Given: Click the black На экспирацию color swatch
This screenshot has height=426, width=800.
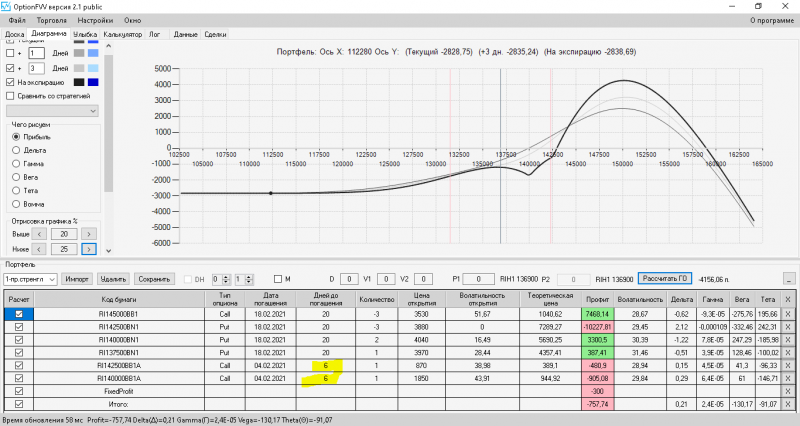Looking at the screenshot, I should point(79,82).
